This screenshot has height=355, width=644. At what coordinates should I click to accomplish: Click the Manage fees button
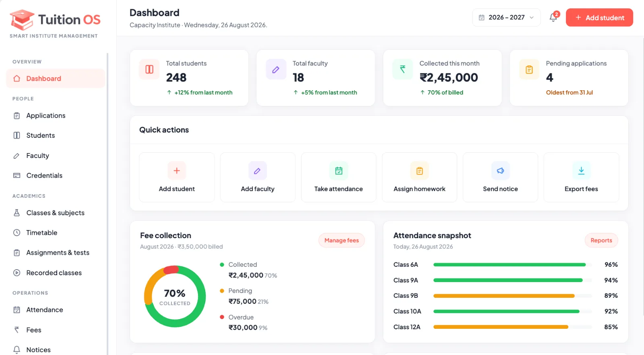pyautogui.click(x=342, y=240)
